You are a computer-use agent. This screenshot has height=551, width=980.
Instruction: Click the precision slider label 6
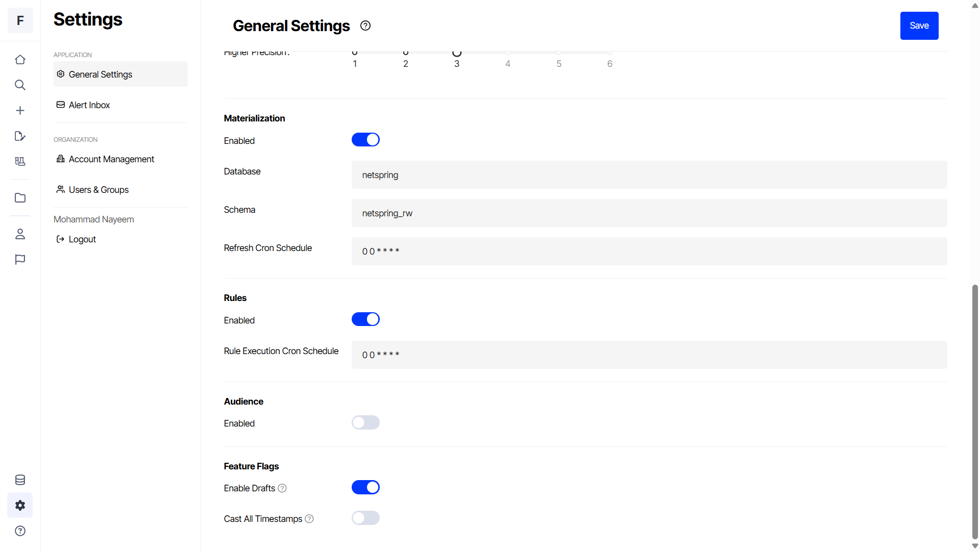click(x=610, y=64)
